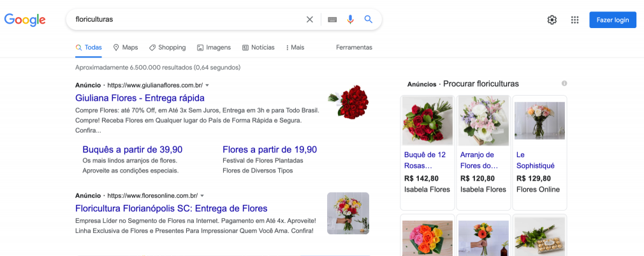The width and height of the screenshot is (644, 256).
Task: Select the Todas tab
Action: tap(89, 47)
